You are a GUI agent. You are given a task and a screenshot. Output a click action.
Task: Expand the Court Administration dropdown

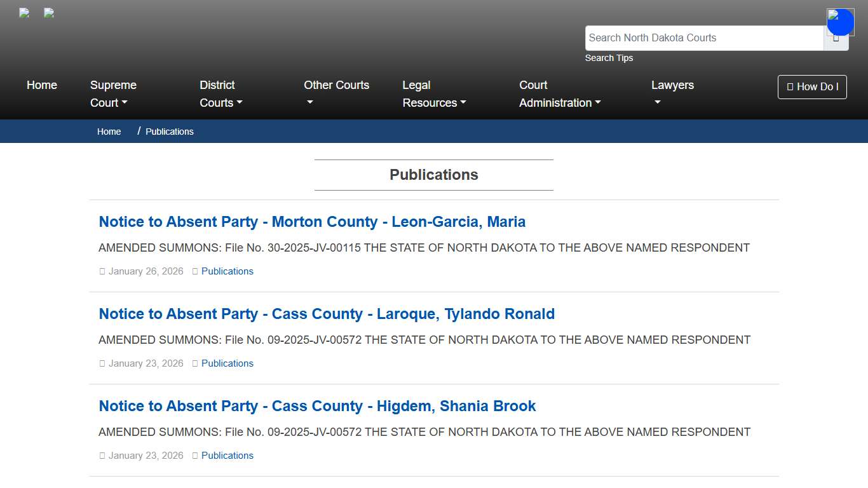click(x=560, y=94)
